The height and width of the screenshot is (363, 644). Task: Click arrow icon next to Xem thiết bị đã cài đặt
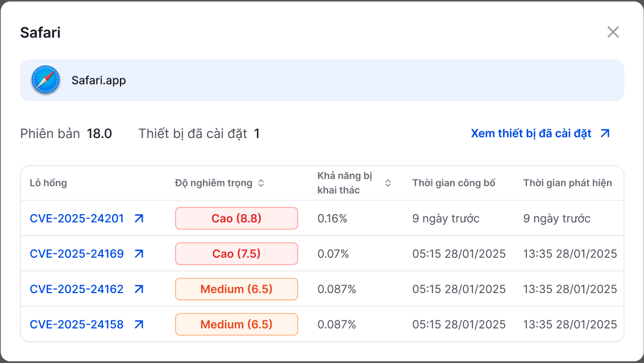pyautogui.click(x=605, y=133)
